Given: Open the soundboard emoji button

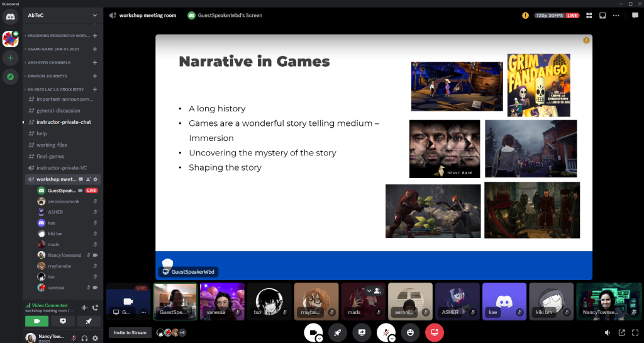Looking at the screenshot, I should (410, 332).
